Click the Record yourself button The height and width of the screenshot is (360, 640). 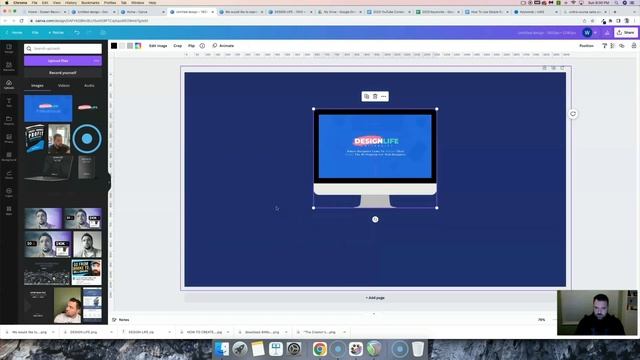click(x=63, y=73)
